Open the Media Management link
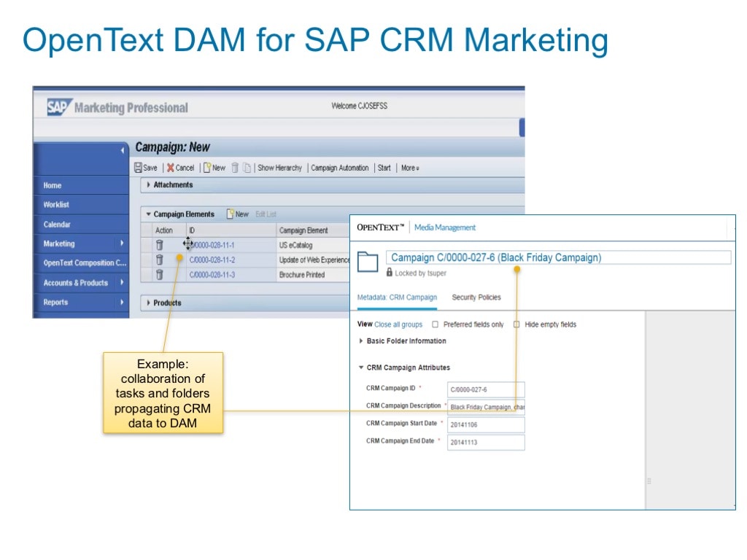Image resolution: width=747 pixels, height=560 pixels. click(x=445, y=227)
